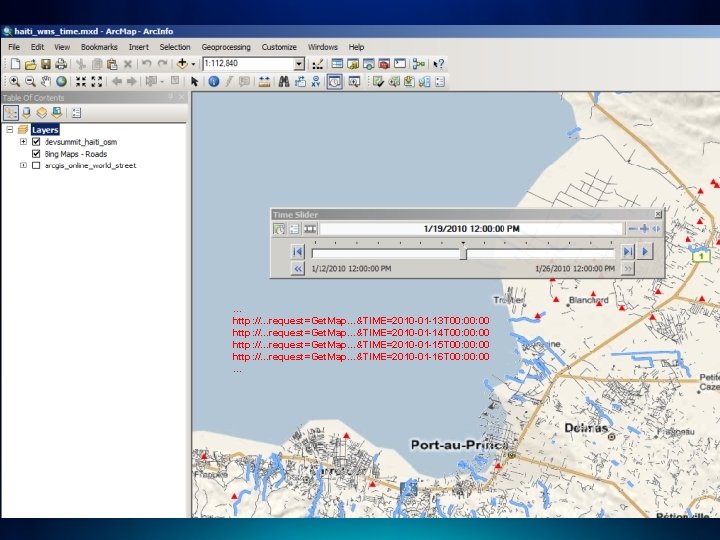The width and height of the screenshot is (720, 540).
Task: Click the Full Extent globe icon
Action: [61, 81]
